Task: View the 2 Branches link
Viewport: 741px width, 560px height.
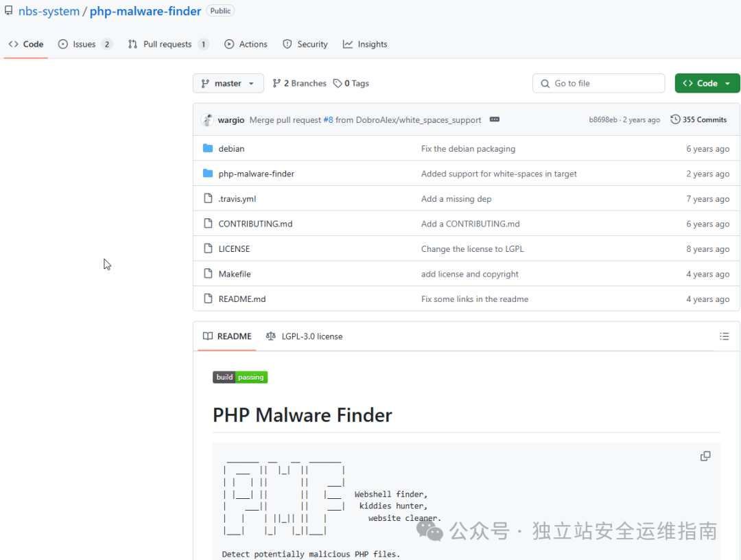Action: tap(300, 83)
